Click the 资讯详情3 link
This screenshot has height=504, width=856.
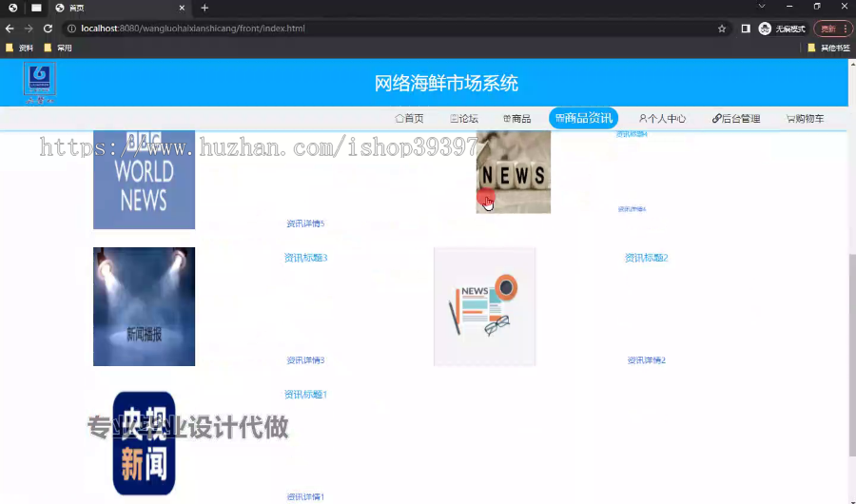pyautogui.click(x=305, y=360)
